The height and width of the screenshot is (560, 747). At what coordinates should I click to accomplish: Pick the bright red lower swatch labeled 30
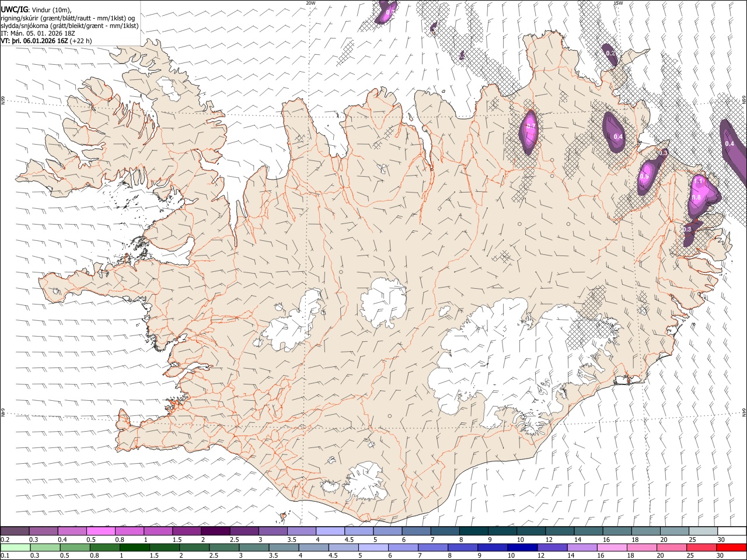pos(731,547)
